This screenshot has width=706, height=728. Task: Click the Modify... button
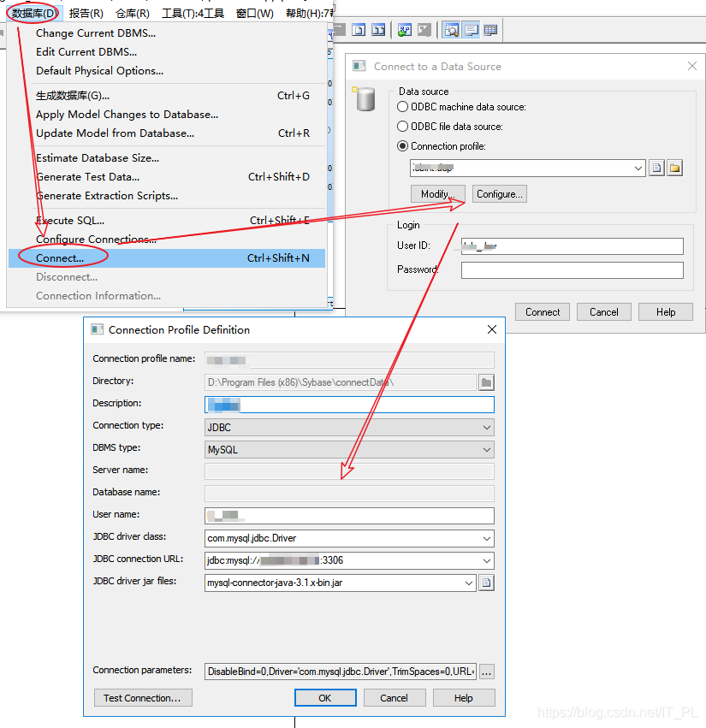tap(437, 193)
